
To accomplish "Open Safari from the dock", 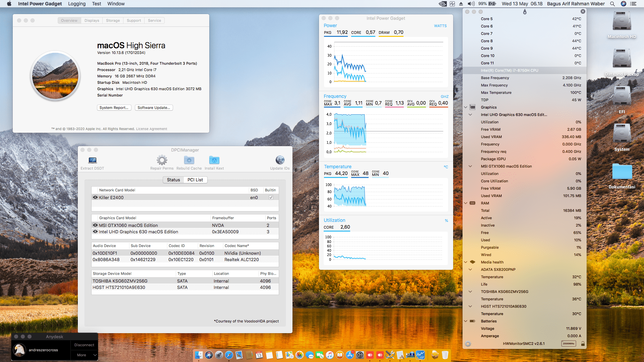I will point(229,355).
